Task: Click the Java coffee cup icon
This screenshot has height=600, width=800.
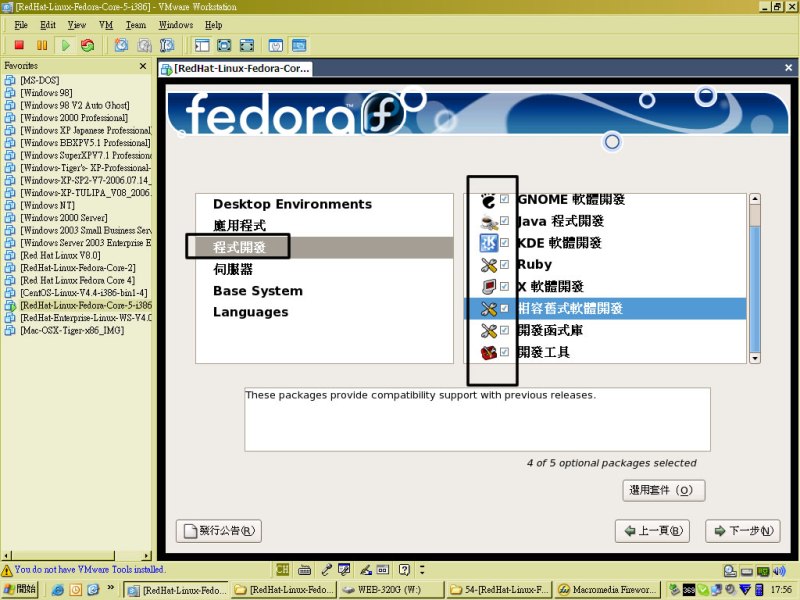Action: (488, 221)
